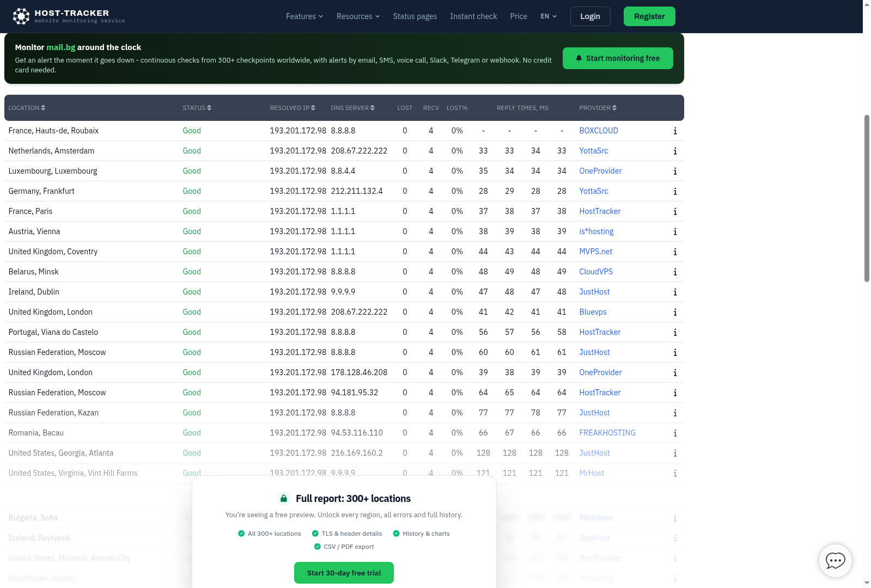Click the Register button
The image size is (871, 588).
[649, 16]
